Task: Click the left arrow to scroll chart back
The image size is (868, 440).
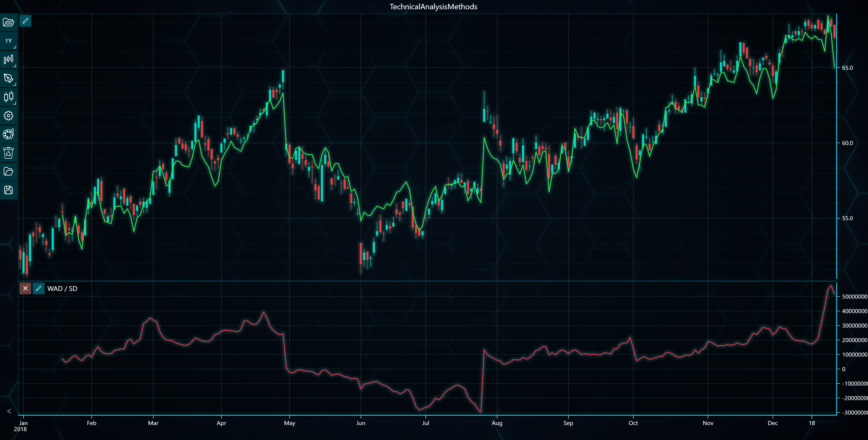Action: coord(9,411)
